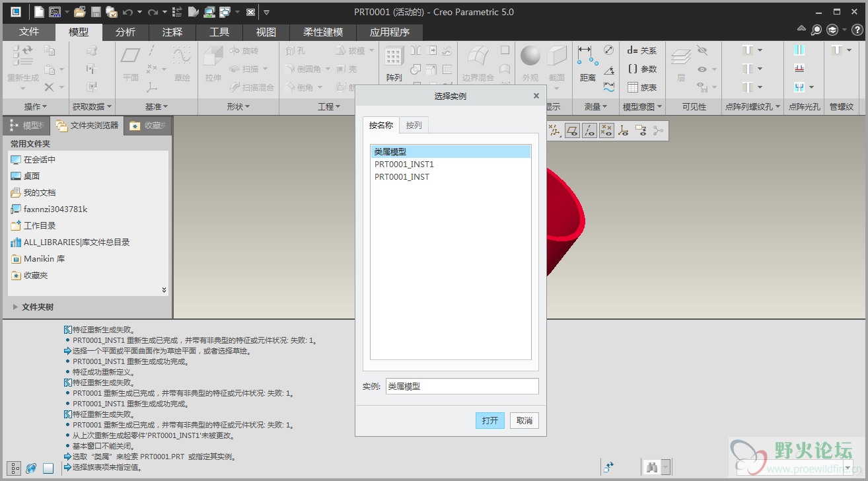Expand the Measure (测量) group dropdown
868x481 pixels.
tap(597, 106)
